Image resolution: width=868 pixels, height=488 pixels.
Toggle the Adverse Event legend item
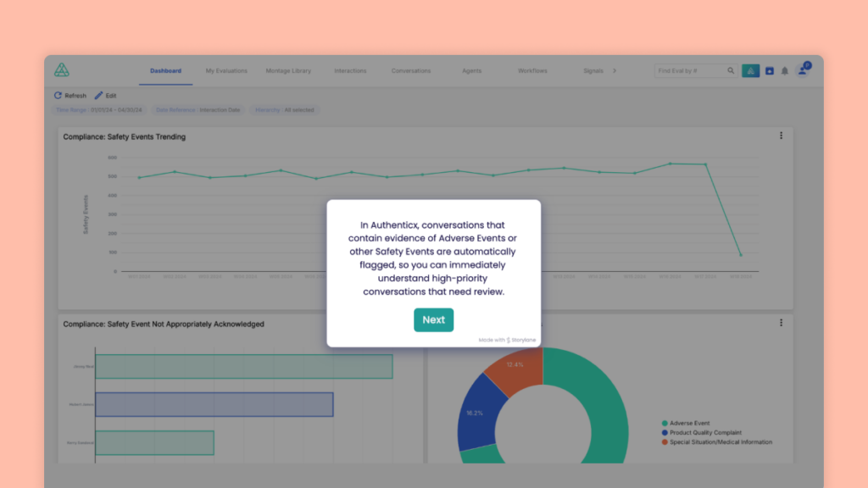coord(685,424)
